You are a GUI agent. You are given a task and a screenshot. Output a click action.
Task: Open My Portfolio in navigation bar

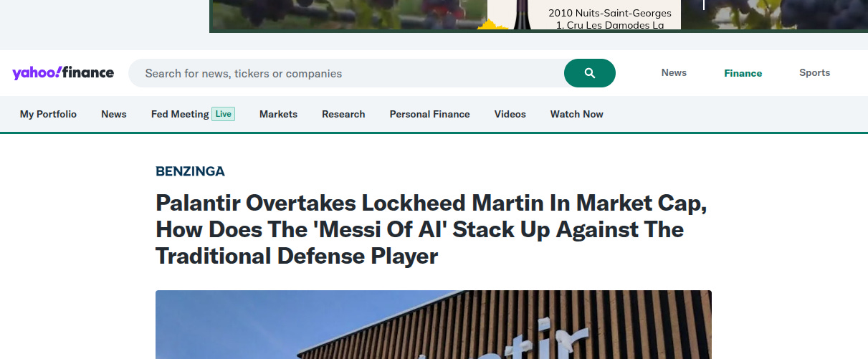tap(48, 114)
